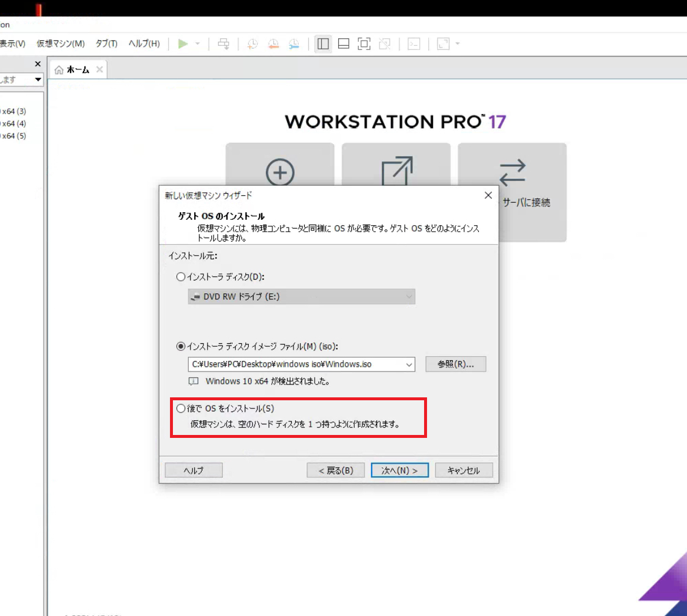Image resolution: width=687 pixels, height=616 pixels.
Task: Click the 参照(R)... browse button
Action: [x=456, y=364]
